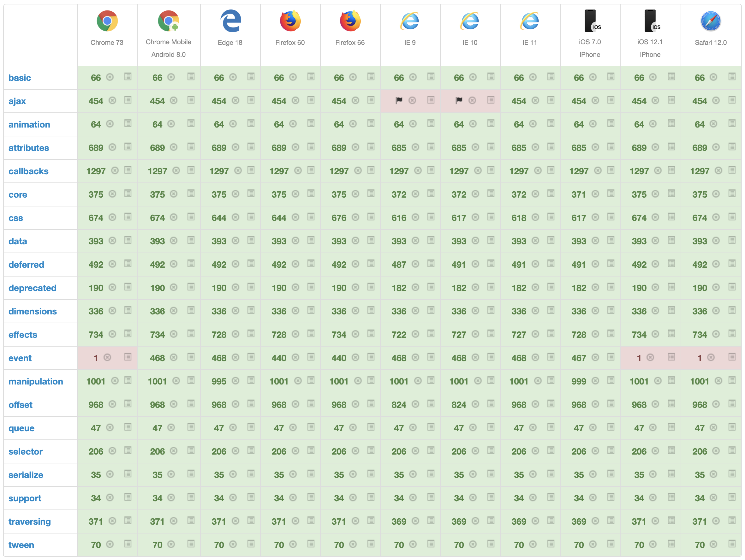Click the failing event count in Chrome 73

click(96, 358)
